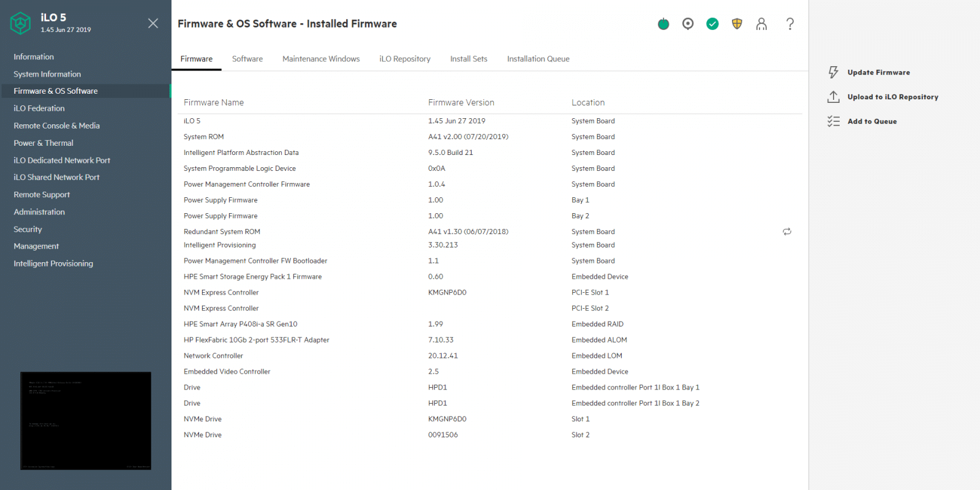Click the UID indicator target icon
The width and height of the screenshot is (980, 490).
click(688, 24)
